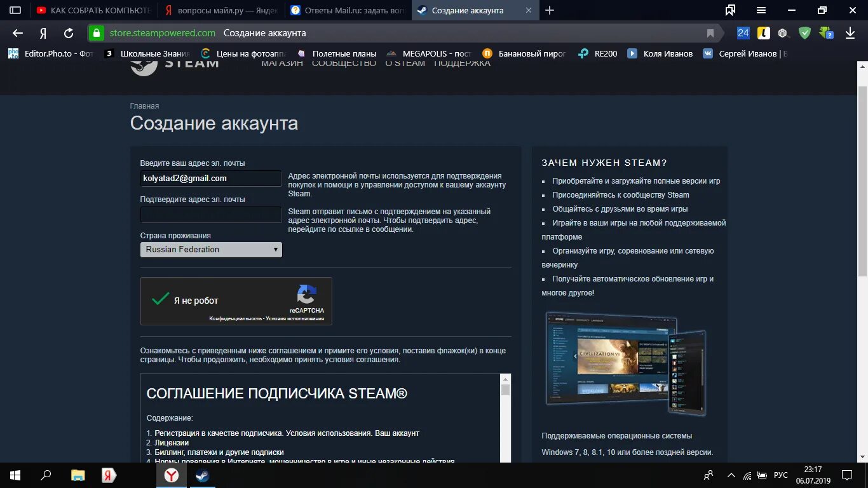Screen dimensions: 868x488
Task: Click the confirm email address field
Action: (x=211, y=215)
